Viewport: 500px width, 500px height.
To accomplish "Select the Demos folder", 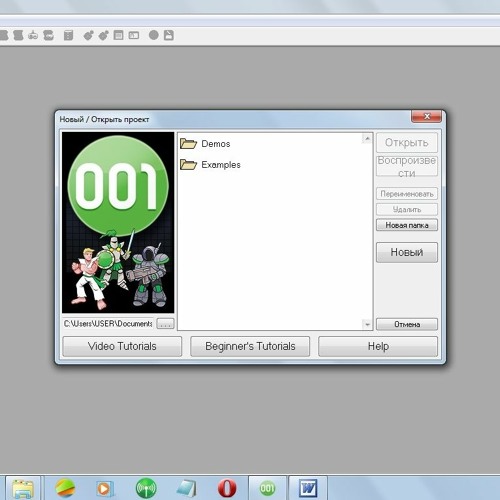I will 205,144.
